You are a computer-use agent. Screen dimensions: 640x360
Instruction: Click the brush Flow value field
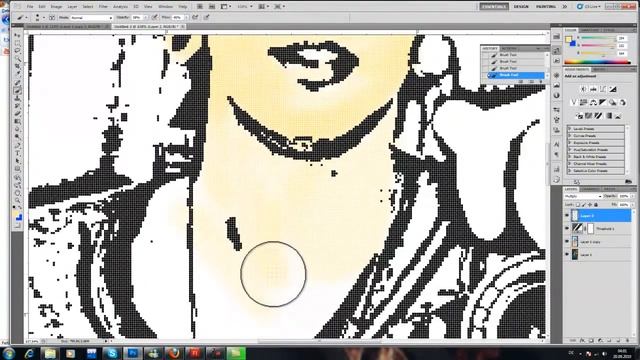177,18
